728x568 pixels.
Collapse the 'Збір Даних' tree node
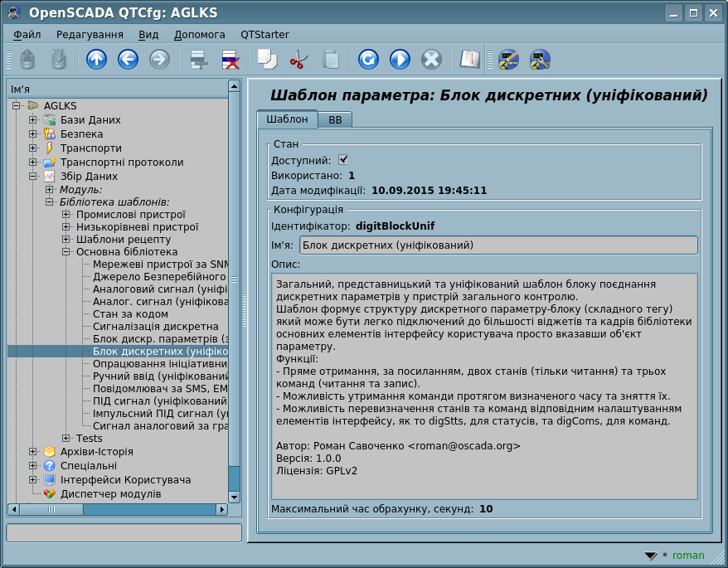(33, 177)
